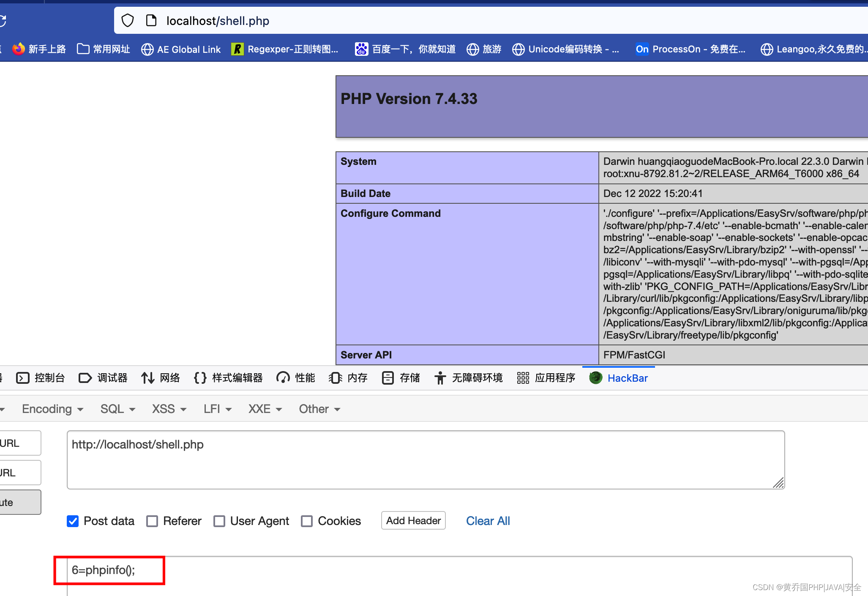This screenshot has width=868, height=596.
Task: Select the HackBar devtools tab
Action: (x=619, y=378)
